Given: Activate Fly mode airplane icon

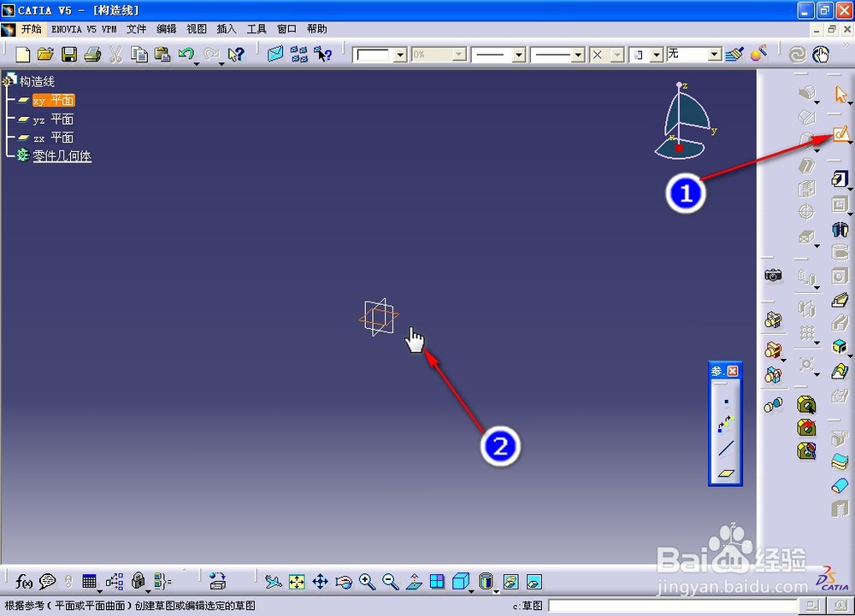Looking at the screenshot, I should [x=274, y=582].
